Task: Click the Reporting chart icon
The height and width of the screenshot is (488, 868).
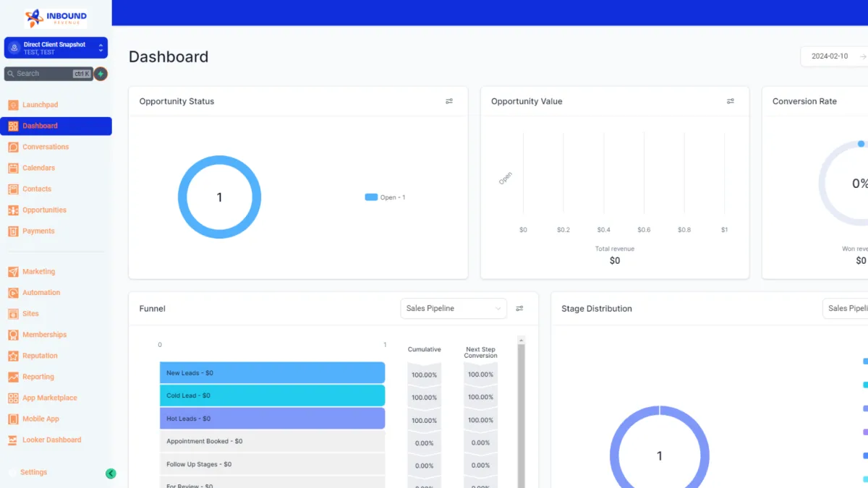Action: click(13, 377)
